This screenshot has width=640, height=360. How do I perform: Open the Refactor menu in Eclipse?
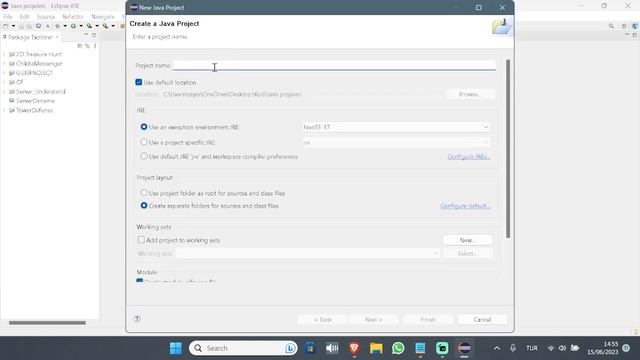(73, 17)
